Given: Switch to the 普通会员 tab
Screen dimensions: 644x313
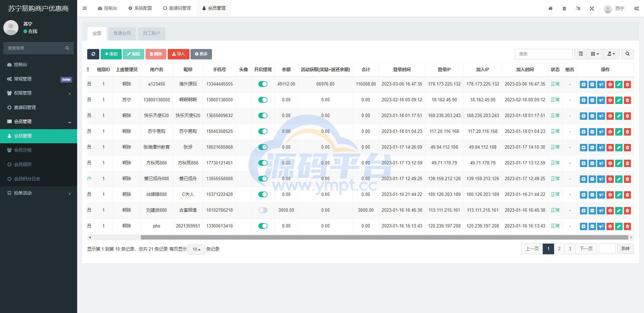Looking at the screenshot, I should (x=122, y=34).
